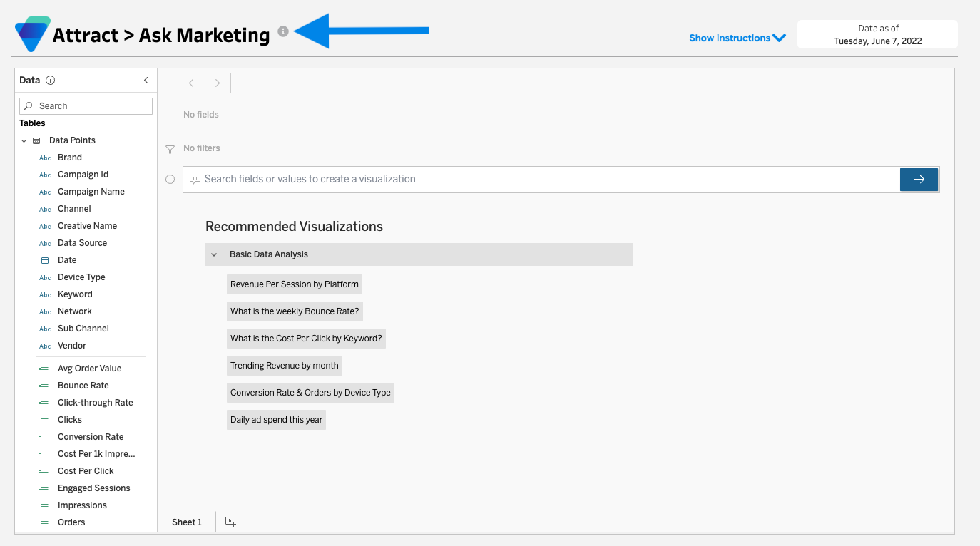
Task: Select the Campaign Id field
Action: pyautogui.click(x=83, y=175)
